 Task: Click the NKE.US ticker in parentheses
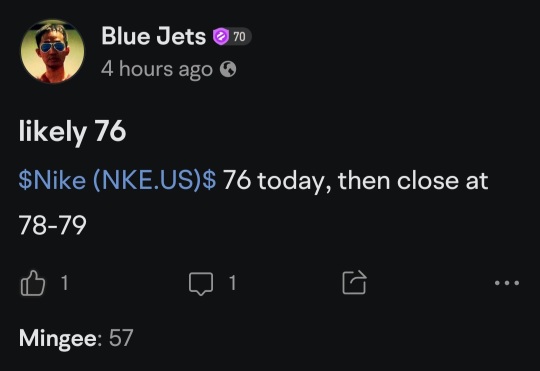tap(147, 180)
